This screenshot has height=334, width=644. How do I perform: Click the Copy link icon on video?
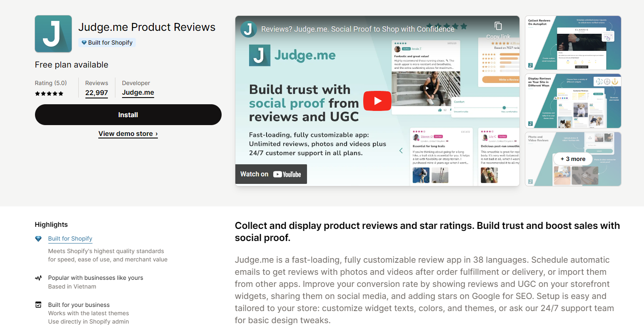498,26
